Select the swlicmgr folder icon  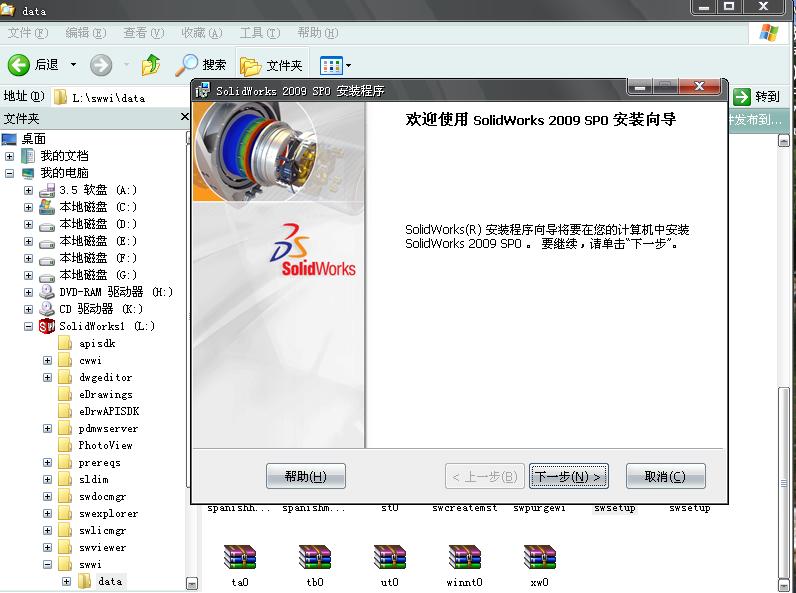point(65,531)
